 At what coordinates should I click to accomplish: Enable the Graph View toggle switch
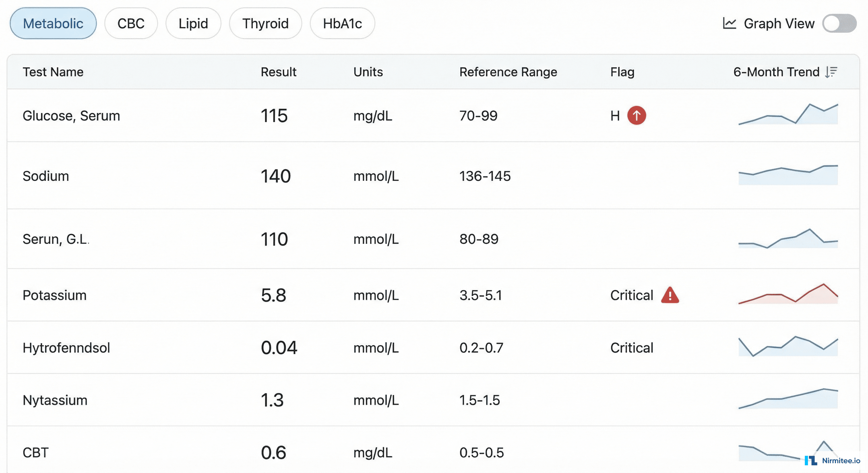tap(840, 23)
